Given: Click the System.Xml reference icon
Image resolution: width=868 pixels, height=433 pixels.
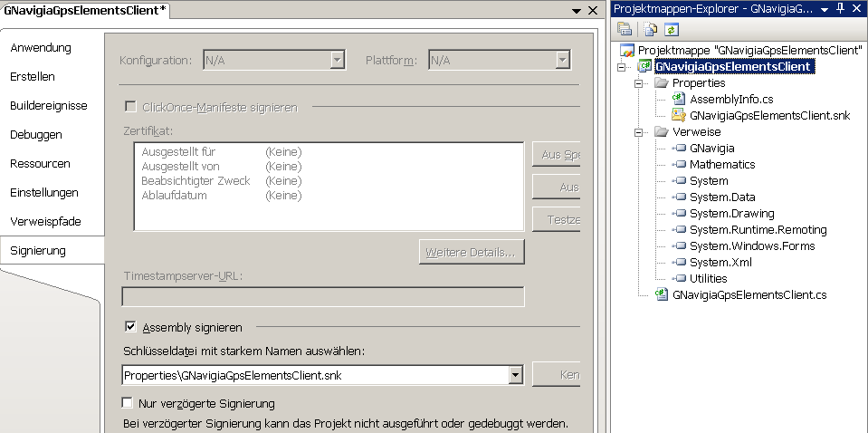Looking at the screenshot, I should 679,263.
